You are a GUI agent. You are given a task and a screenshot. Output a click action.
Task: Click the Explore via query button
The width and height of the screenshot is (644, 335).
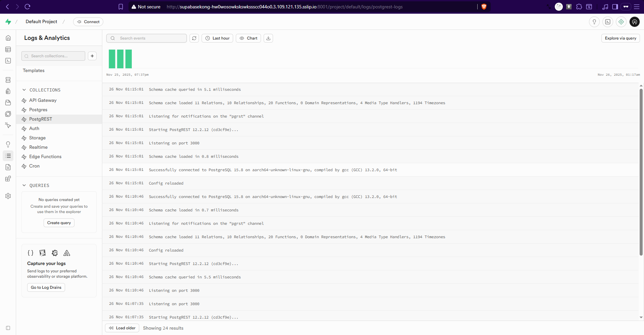pyautogui.click(x=621, y=38)
